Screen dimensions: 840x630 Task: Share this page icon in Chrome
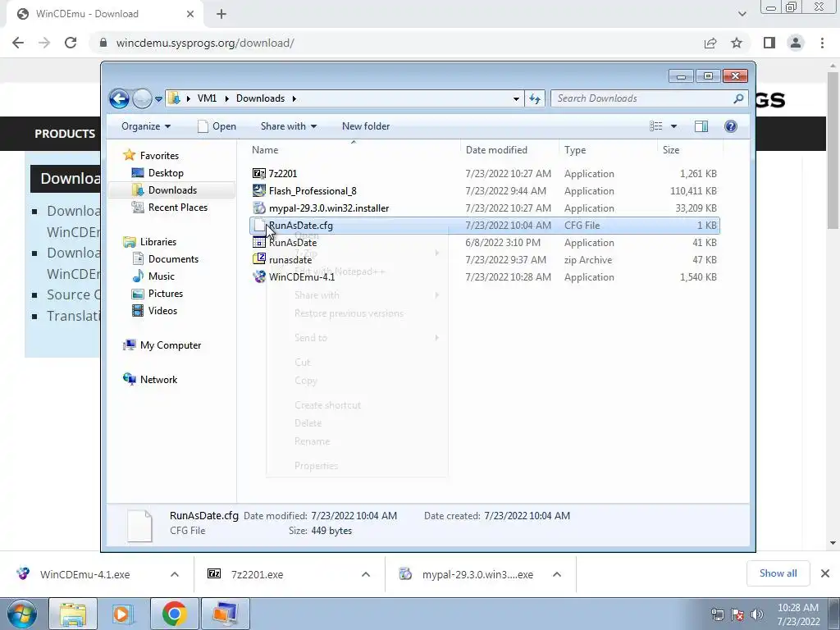coord(710,43)
